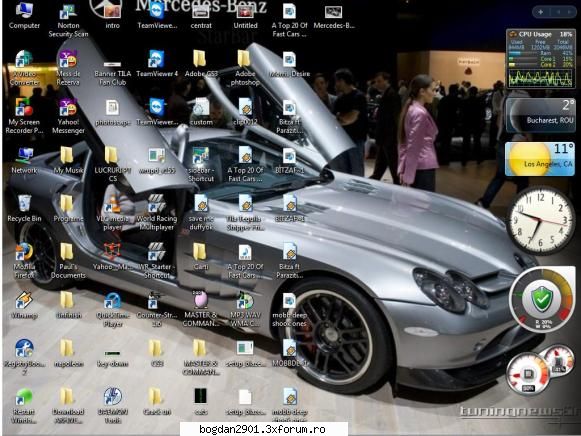Image resolution: width=581 pixels, height=436 pixels.
Task: Launch Restart Windo... green shortcut
Action: pos(24,406)
